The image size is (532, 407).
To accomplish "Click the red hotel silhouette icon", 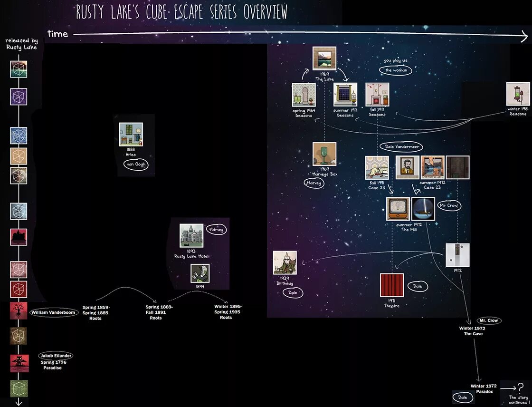I will (19, 237).
